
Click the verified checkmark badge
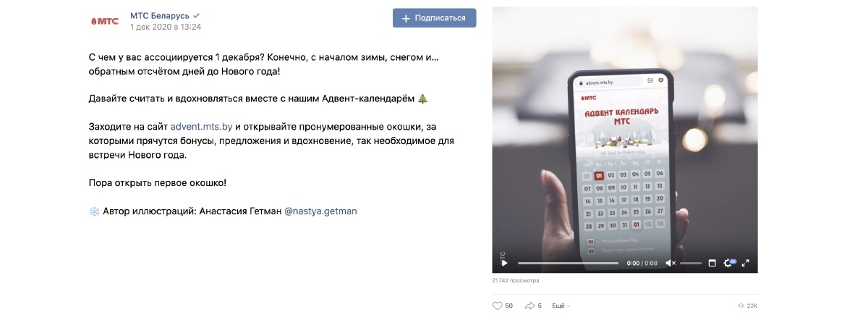[x=197, y=15]
